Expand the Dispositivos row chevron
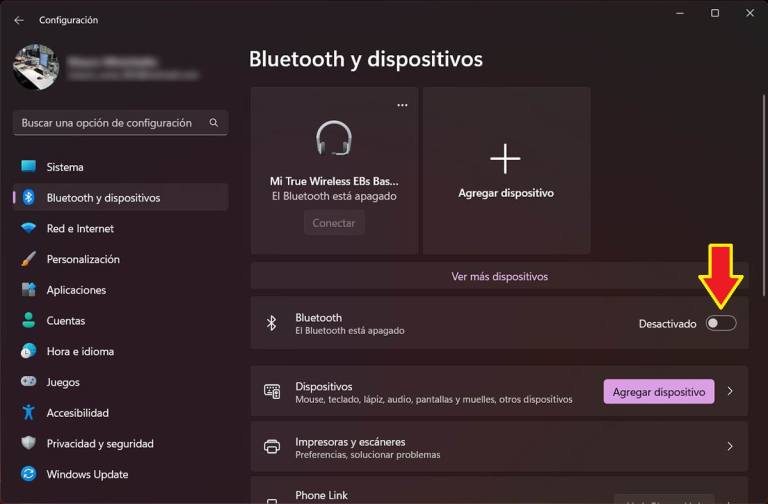The image size is (768, 504). 730,392
